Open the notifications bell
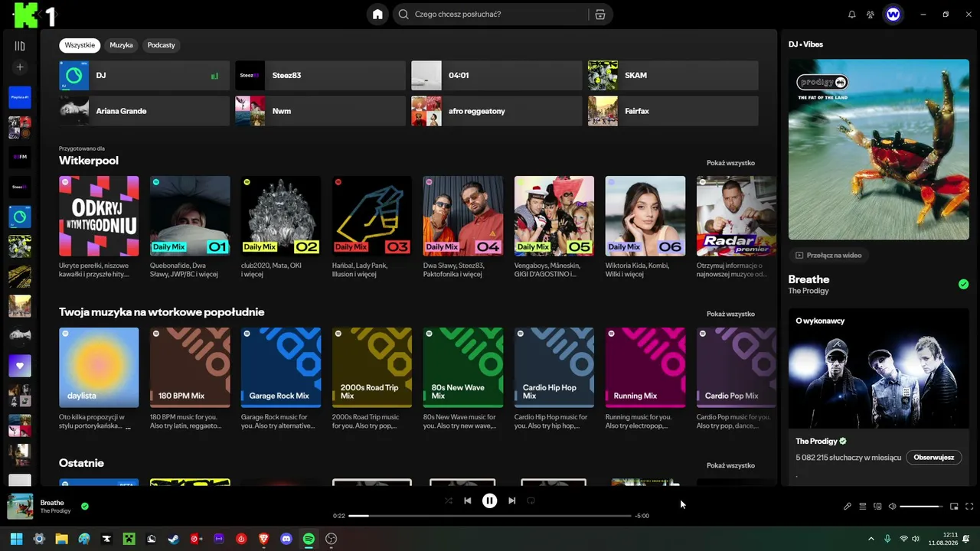 coord(852,15)
